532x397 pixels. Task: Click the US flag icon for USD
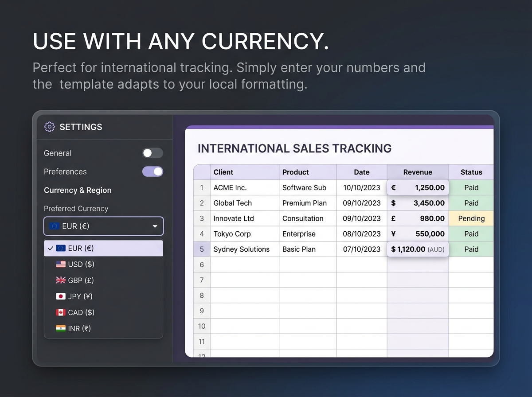(x=61, y=264)
